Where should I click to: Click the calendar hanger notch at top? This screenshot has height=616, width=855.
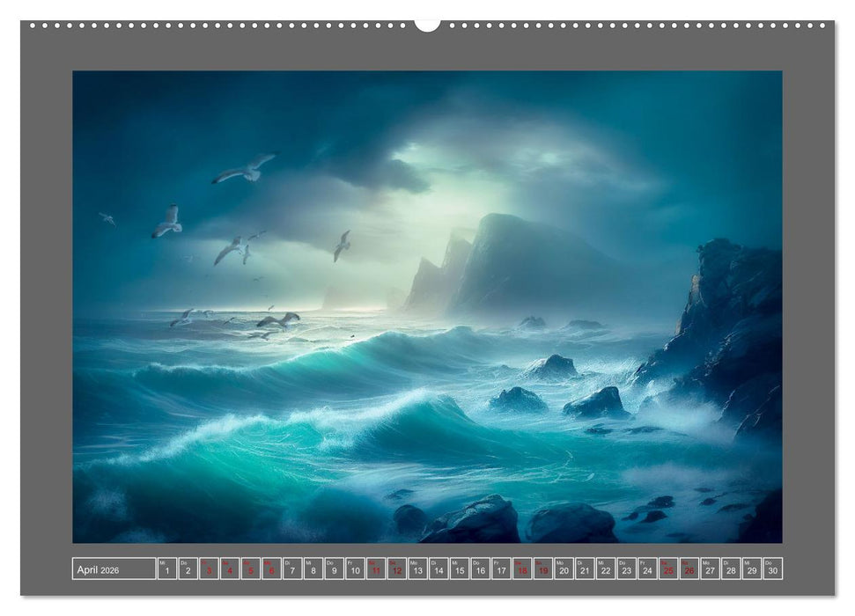(427, 25)
